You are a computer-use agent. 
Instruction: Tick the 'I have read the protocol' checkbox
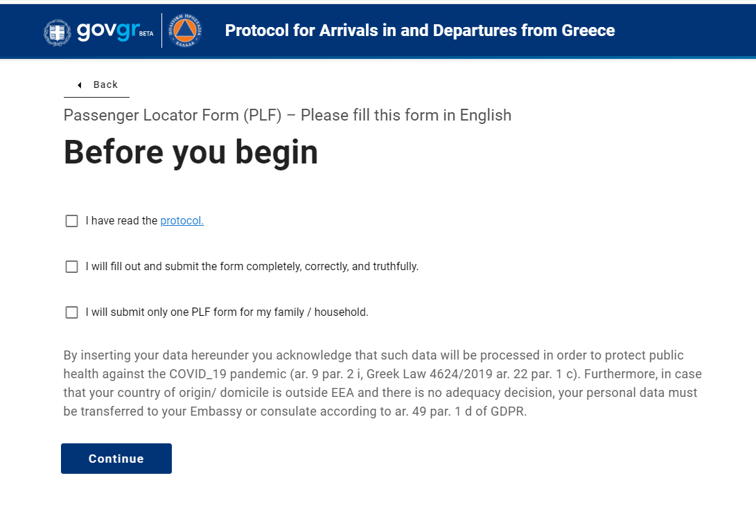coord(71,221)
